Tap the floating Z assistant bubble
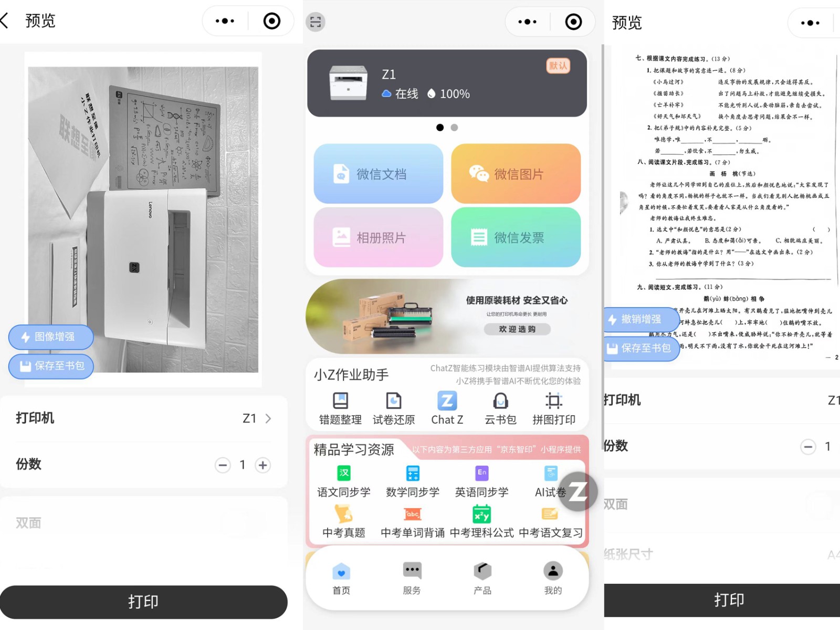The image size is (840, 630). pos(577,491)
